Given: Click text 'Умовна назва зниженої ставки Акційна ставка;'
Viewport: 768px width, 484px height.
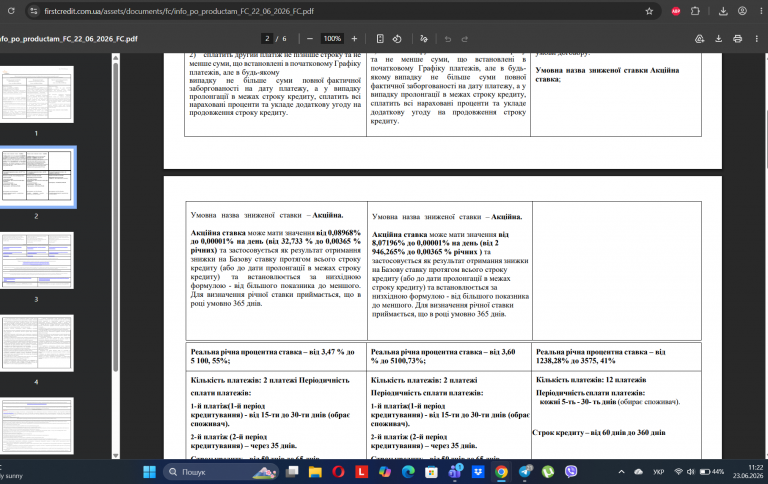Looking at the screenshot, I should [x=607, y=74].
